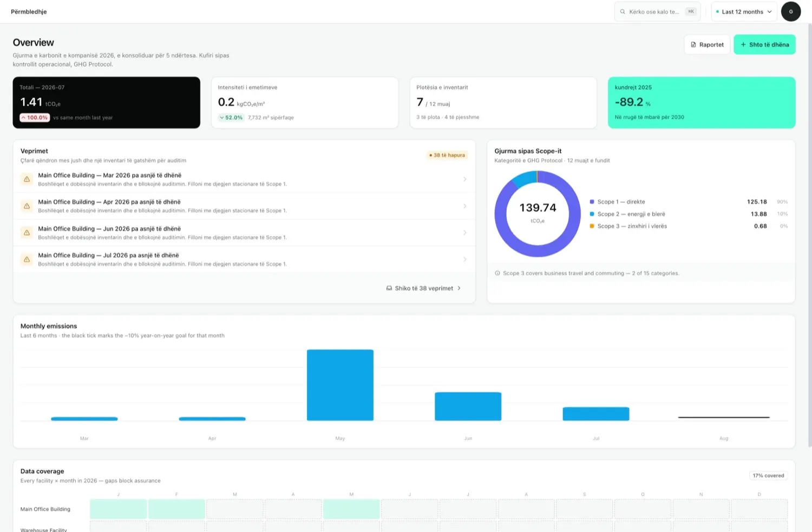
Task: Expand the Jun 2026 action row chevron
Action: click(464, 232)
